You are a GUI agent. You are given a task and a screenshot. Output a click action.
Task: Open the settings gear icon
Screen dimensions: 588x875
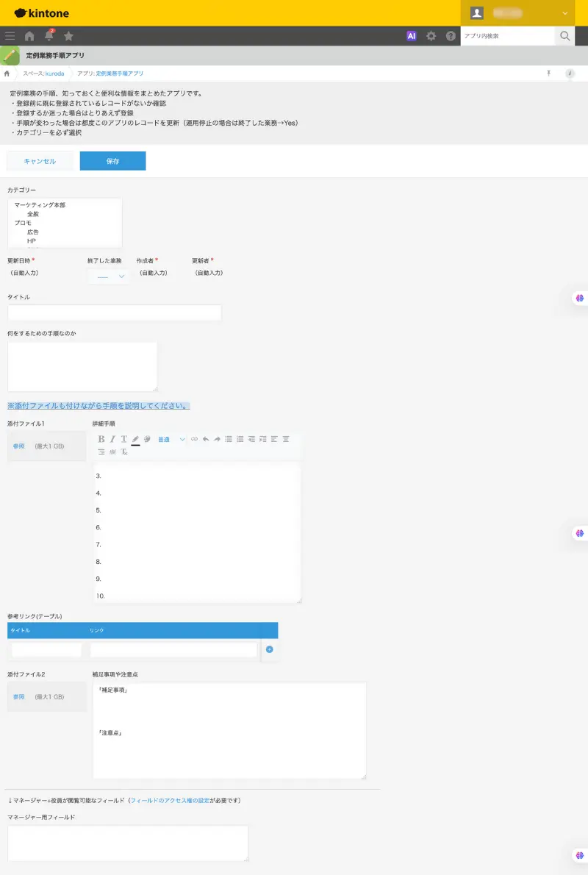tap(431, 36)
